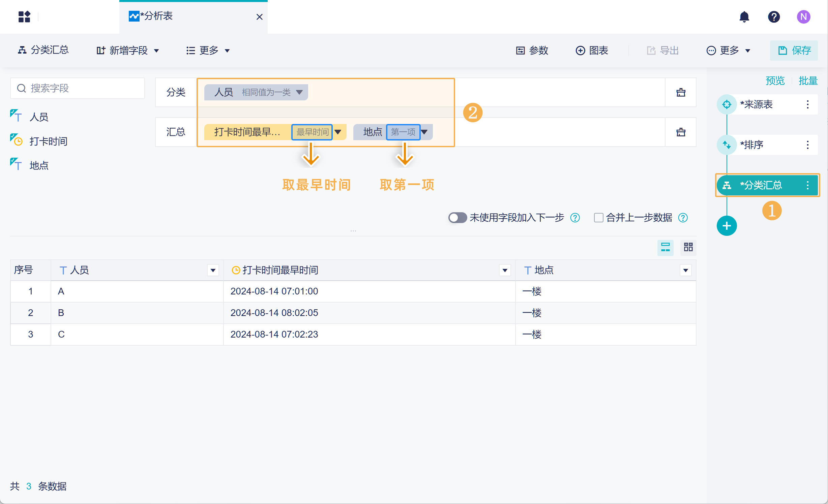Open 新增字段 toolbar menu
828x504 pixels.
coord(127,51)
